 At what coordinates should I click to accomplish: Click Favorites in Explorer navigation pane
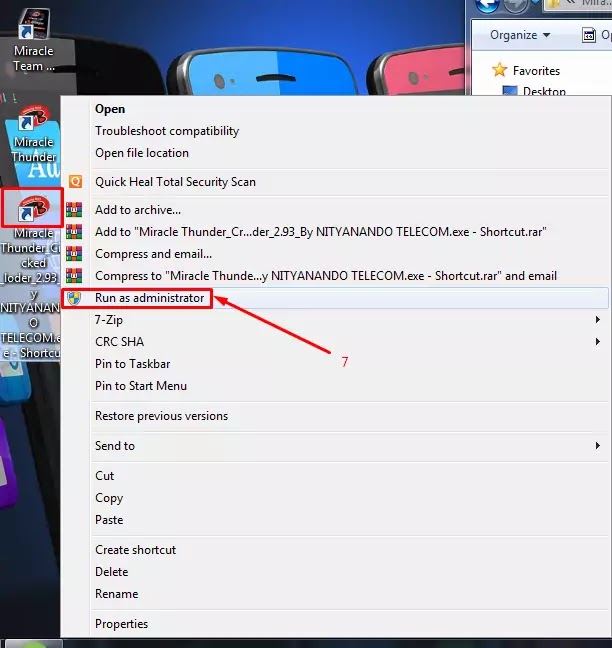click(x=536, y=71)
